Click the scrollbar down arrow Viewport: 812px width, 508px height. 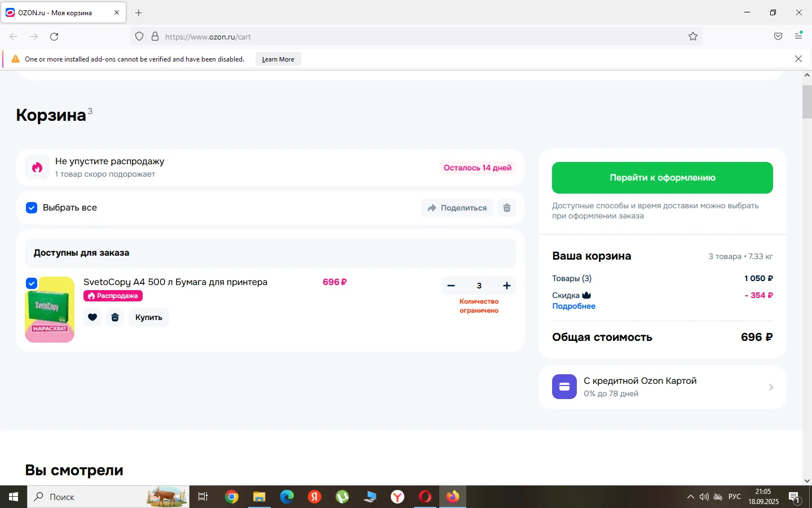click(807, 481)
